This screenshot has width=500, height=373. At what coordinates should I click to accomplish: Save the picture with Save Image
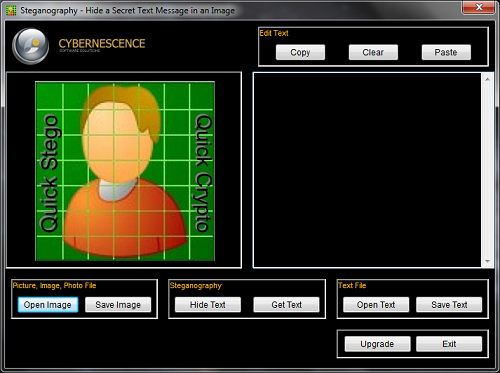click(x=118, y=305)
